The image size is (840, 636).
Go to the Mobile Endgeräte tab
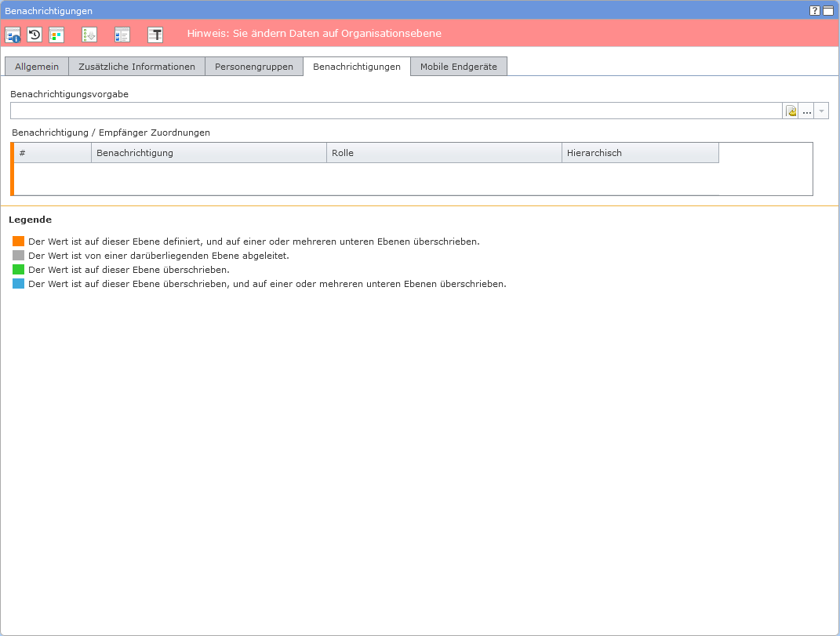point(459,67)
